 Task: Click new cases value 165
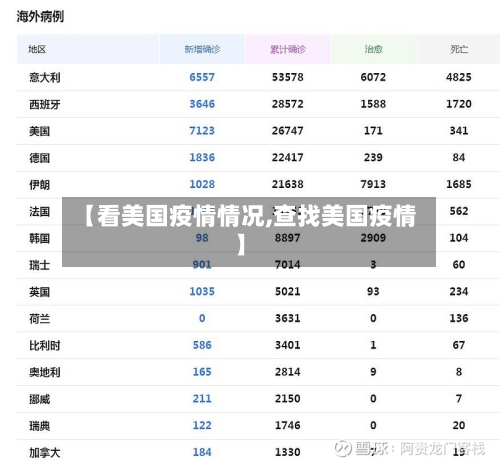tap(202, 372)
